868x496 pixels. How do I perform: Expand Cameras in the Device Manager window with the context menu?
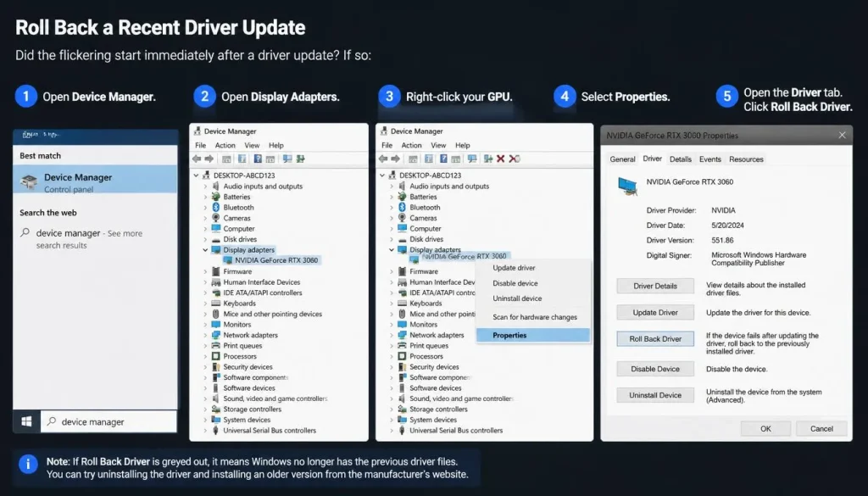392,218
